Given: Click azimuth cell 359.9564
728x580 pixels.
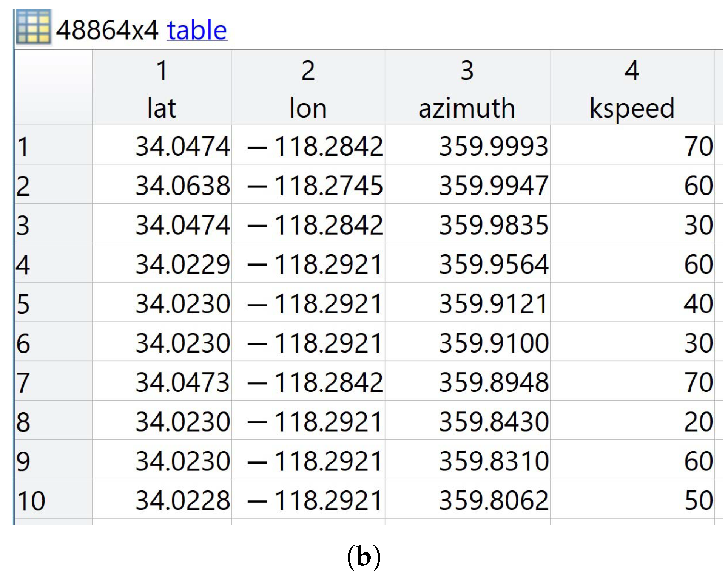Looking at the screenshot, I should (x=493, y=264).
